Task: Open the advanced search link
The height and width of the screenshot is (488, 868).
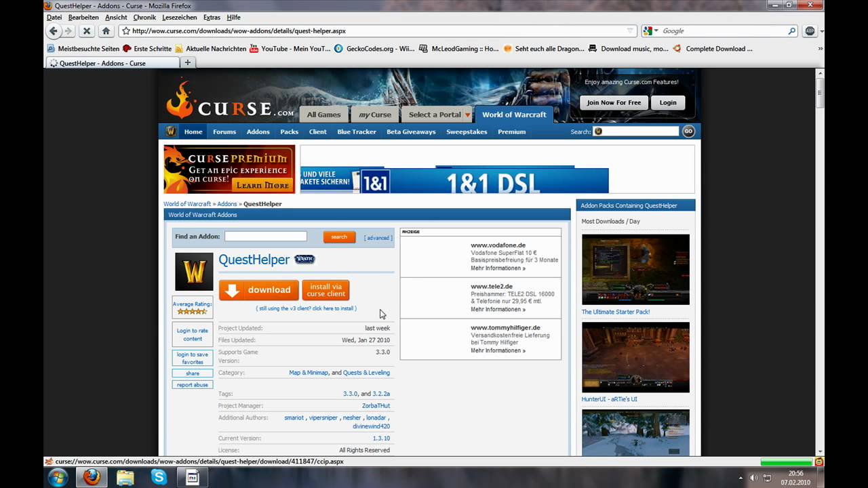Action: click(x=378, y=238)
